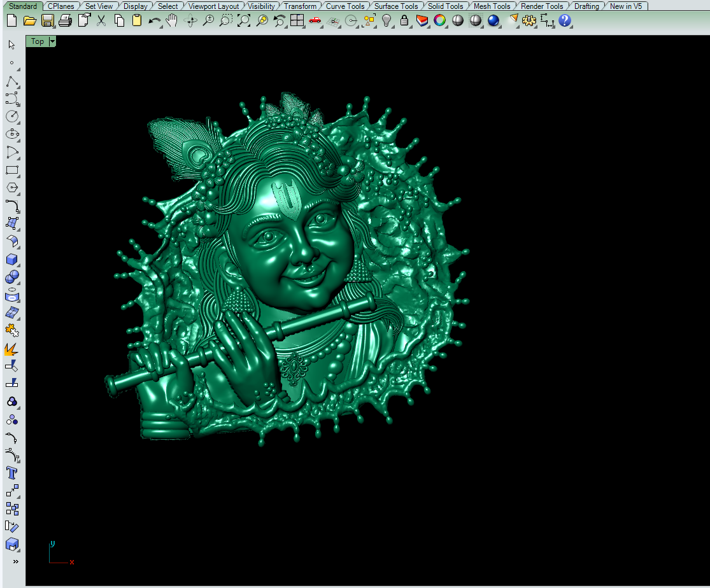
Task: Click the Cut scissors icon
Action: (x=101, y=21)
